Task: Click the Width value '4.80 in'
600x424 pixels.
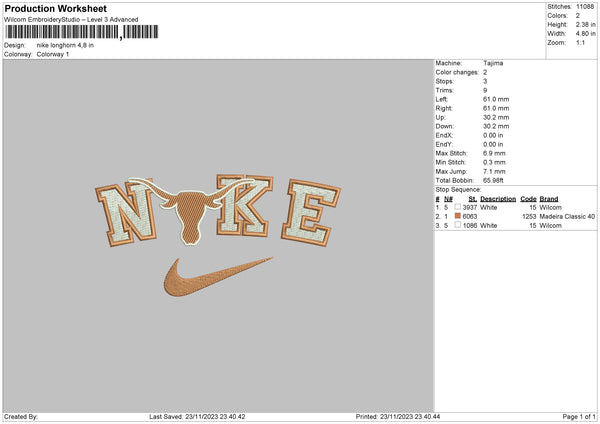Action: coord(585,34)
